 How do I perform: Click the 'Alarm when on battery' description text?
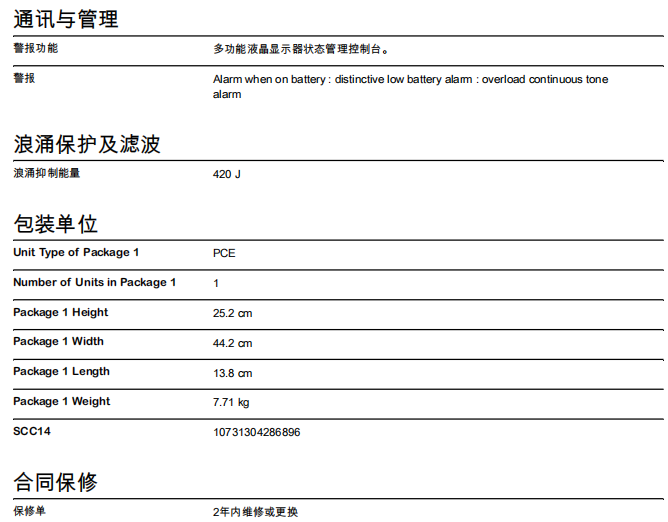(410, 87)
